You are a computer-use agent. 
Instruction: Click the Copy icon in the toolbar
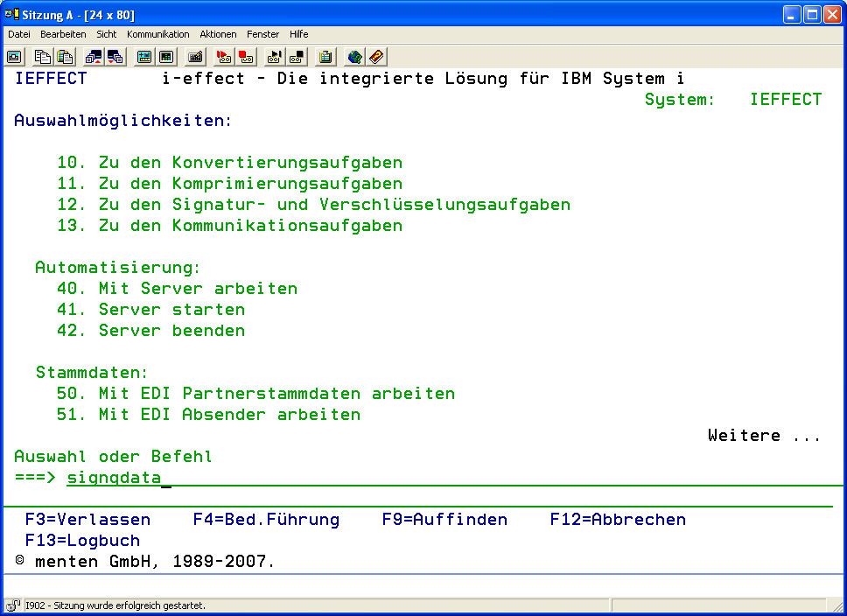[x=43, y=57]
